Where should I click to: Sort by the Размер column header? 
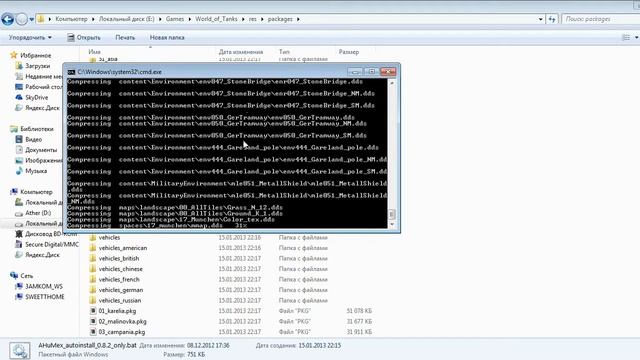point(349,52)
